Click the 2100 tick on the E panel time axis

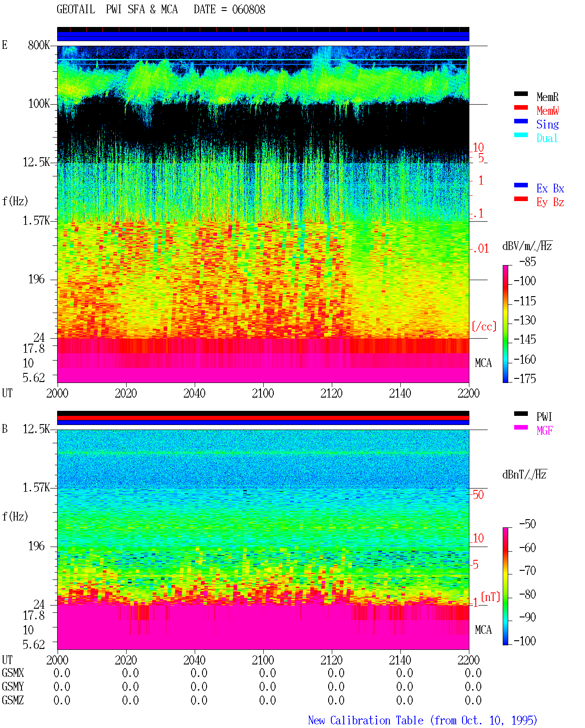(x=263, y=393)
